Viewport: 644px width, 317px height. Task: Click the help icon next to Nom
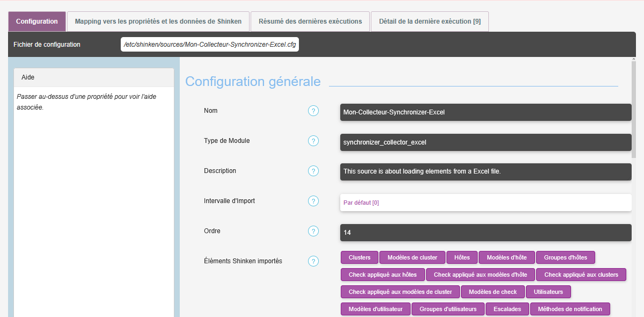pos(313,111)
